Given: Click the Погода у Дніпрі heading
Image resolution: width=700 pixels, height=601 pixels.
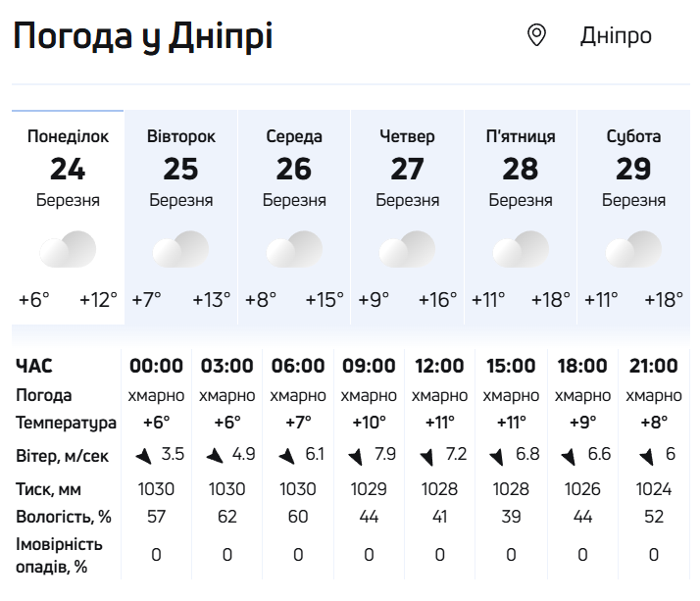Looking at the screenshot, I should click(x=143, y=36).
